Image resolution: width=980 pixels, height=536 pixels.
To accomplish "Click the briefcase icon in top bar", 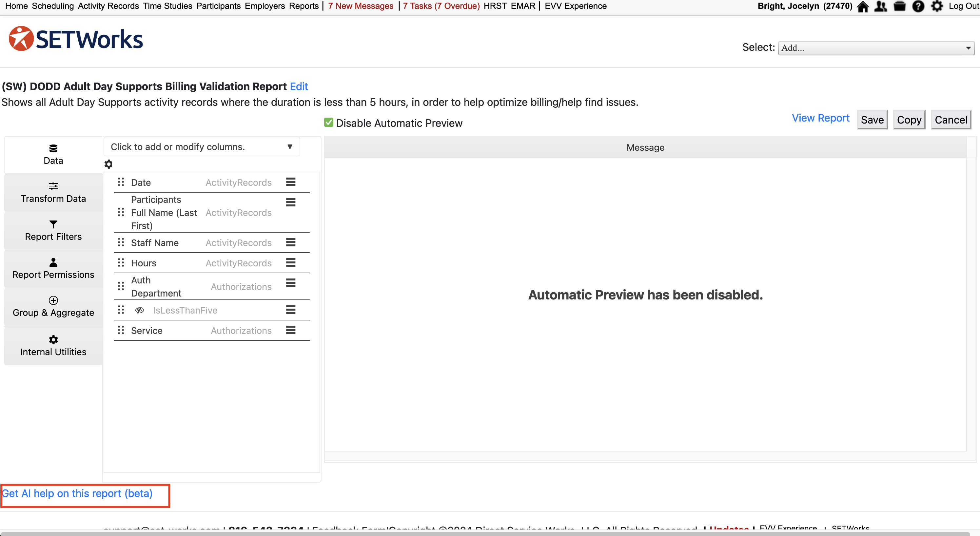I will [899, 7].
